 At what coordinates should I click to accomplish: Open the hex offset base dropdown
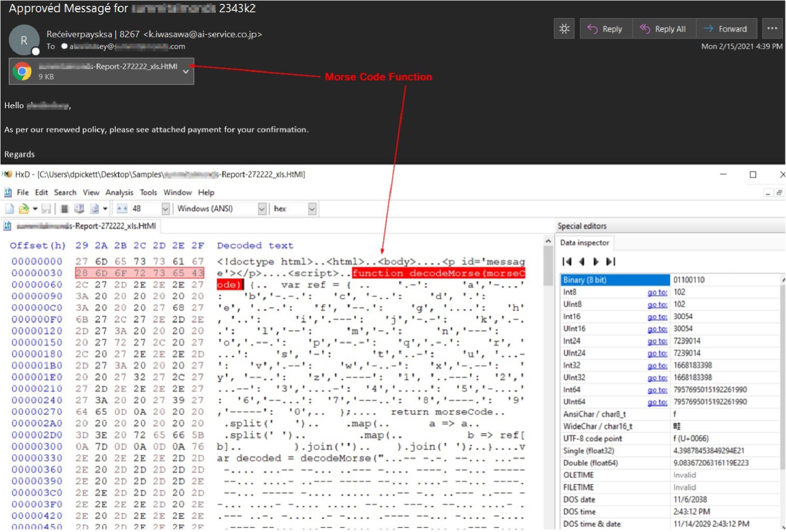[312, 209]
